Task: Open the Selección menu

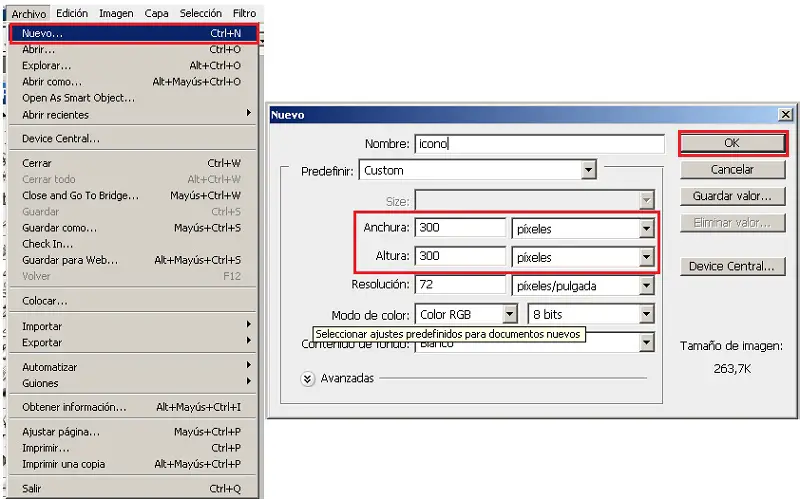Action: click(201, 13)
